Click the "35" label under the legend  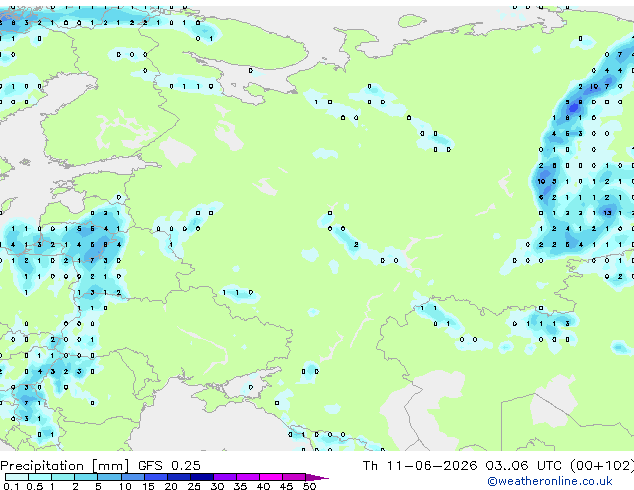coord(240,486)
